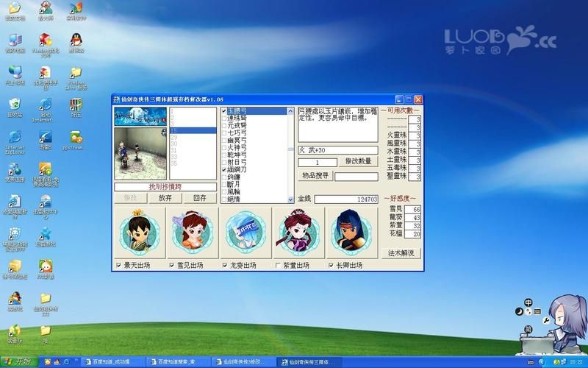Enable the 紫萱出场 checkbox

(278, 265)
